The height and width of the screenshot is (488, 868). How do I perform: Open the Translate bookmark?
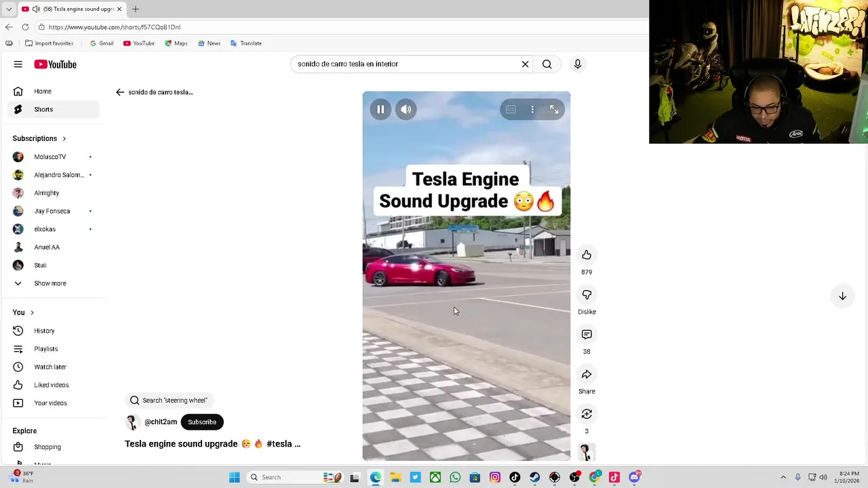click(x=245, y=43)
